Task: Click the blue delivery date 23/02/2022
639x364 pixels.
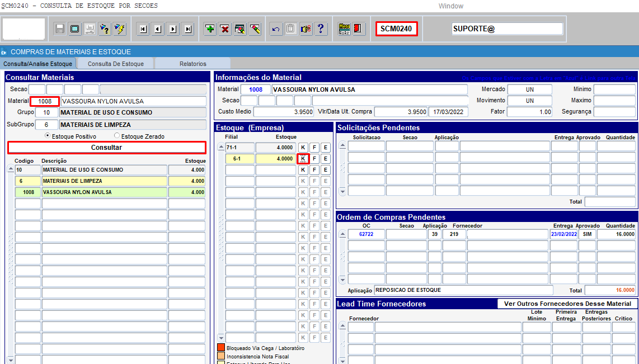Action: click(x=564, y=234)
